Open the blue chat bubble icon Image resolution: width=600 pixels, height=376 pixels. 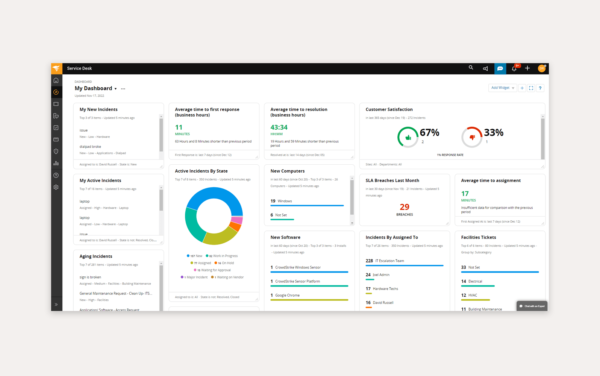500,68
